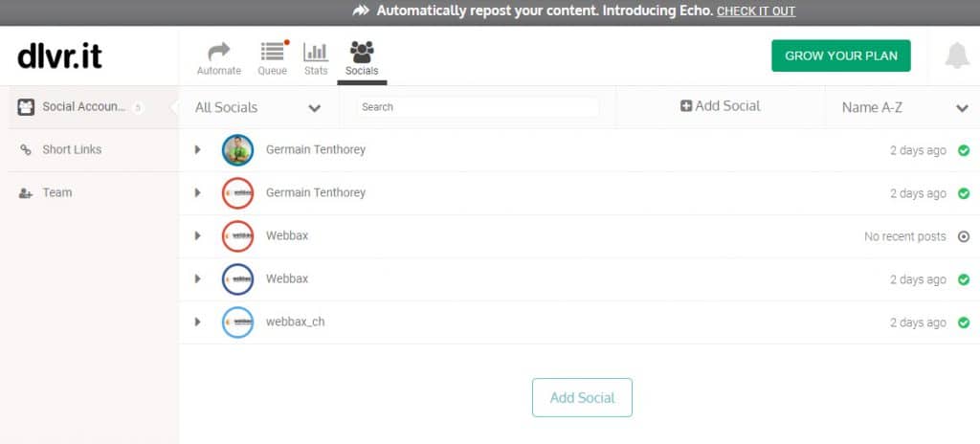Expand the webbax_ch account row
980x444 pixels.
coord(197,322)
